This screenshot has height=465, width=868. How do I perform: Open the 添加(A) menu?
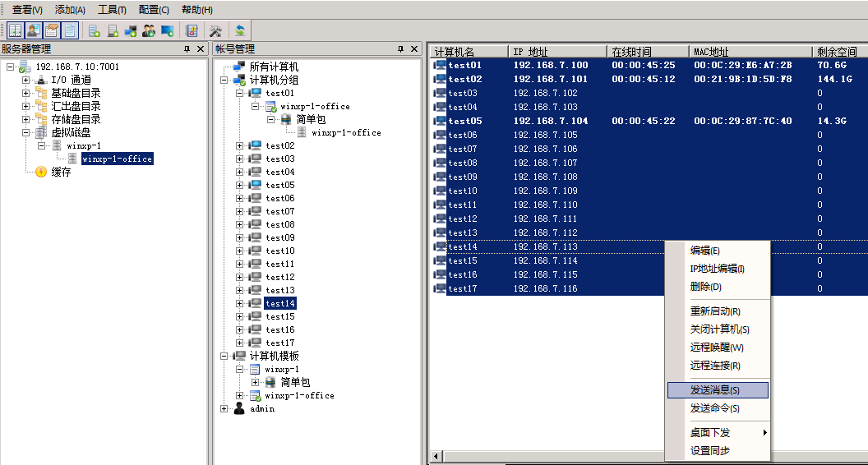[x=70, y=10]
